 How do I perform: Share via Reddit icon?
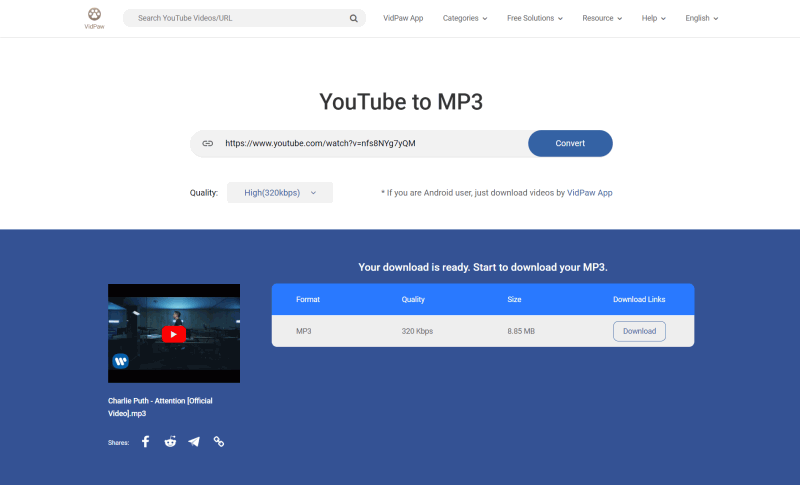[170, 441]
